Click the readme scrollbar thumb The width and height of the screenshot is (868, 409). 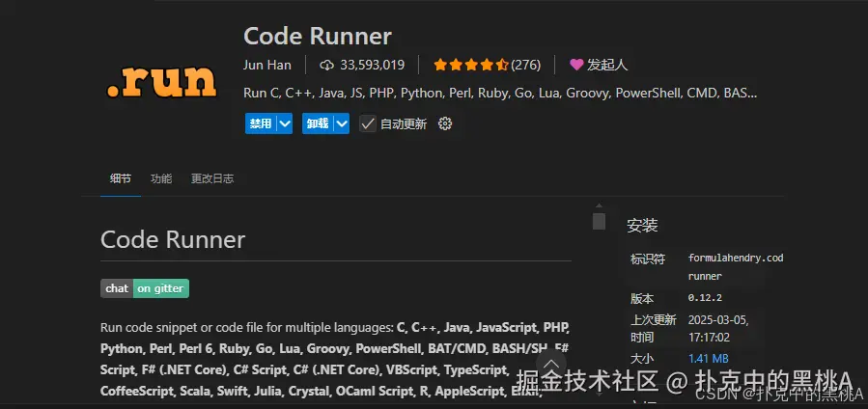(x=599, y=221)
